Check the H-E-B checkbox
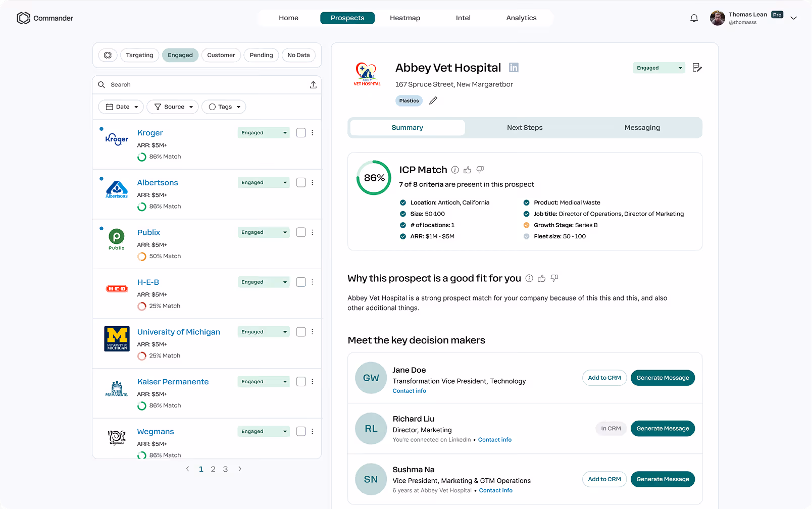812x509 pixels. tap(301, 282)
